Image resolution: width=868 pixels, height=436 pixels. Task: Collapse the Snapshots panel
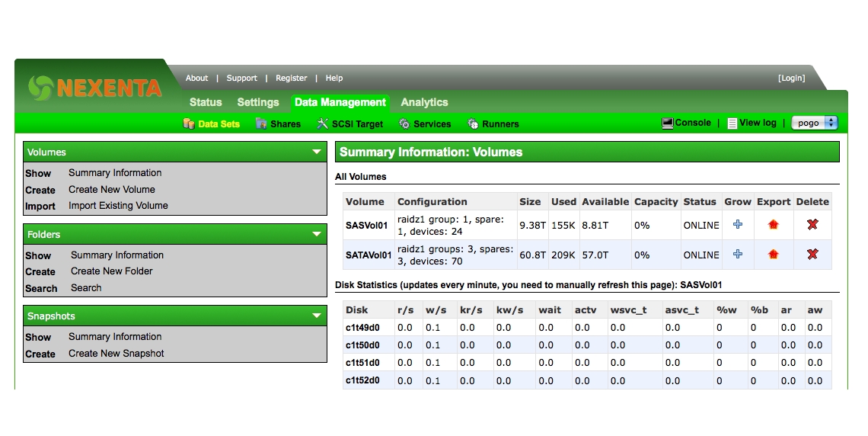317,316
